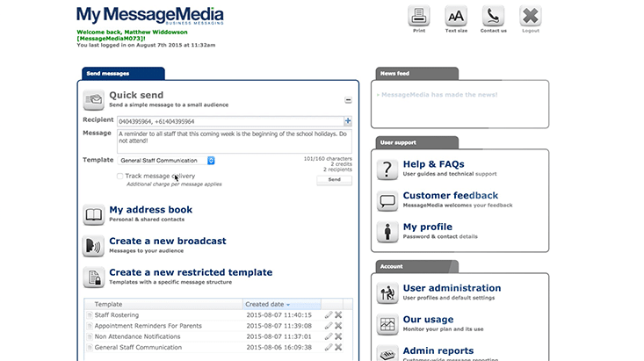Delete General Staff Communication template

point(338,347)
